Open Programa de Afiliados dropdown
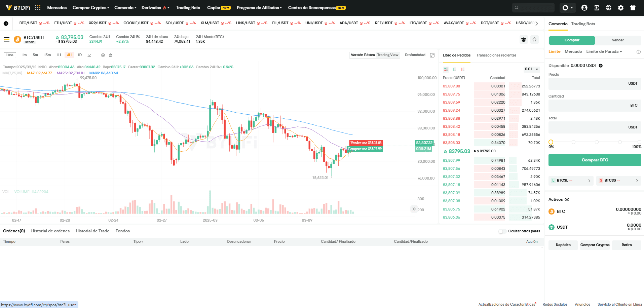644x308 pixels. pos(259,8)
